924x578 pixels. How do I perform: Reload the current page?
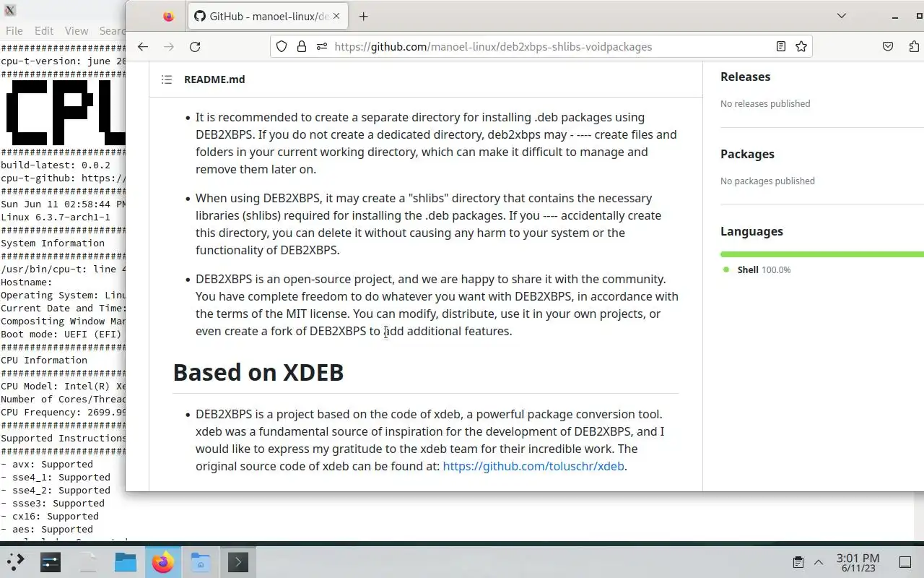click(195, 46)
